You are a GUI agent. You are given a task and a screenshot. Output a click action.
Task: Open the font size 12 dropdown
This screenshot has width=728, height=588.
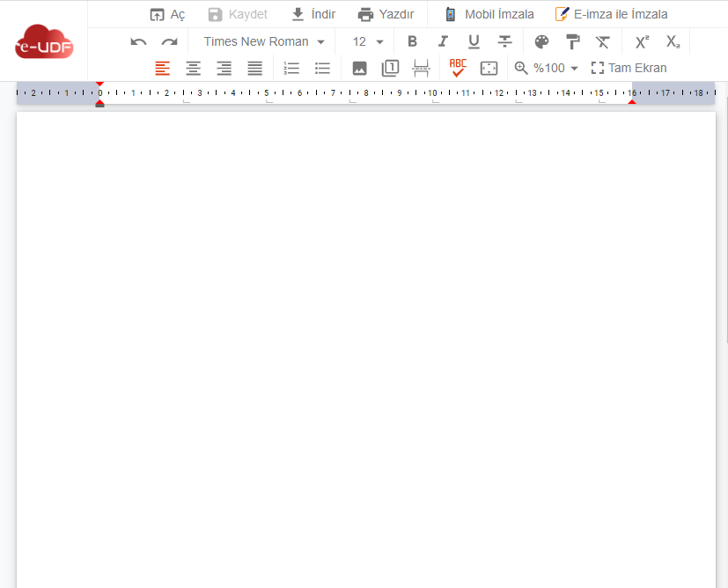coord(368,41)
